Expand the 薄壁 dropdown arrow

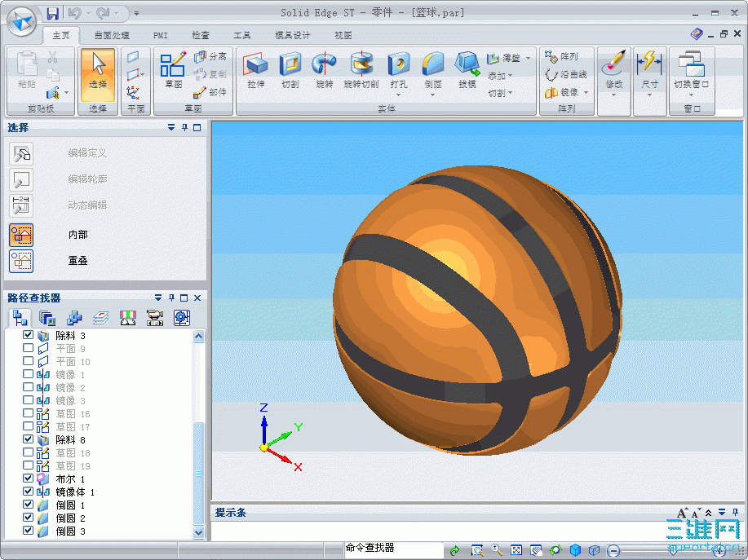[x=528, y=58]
